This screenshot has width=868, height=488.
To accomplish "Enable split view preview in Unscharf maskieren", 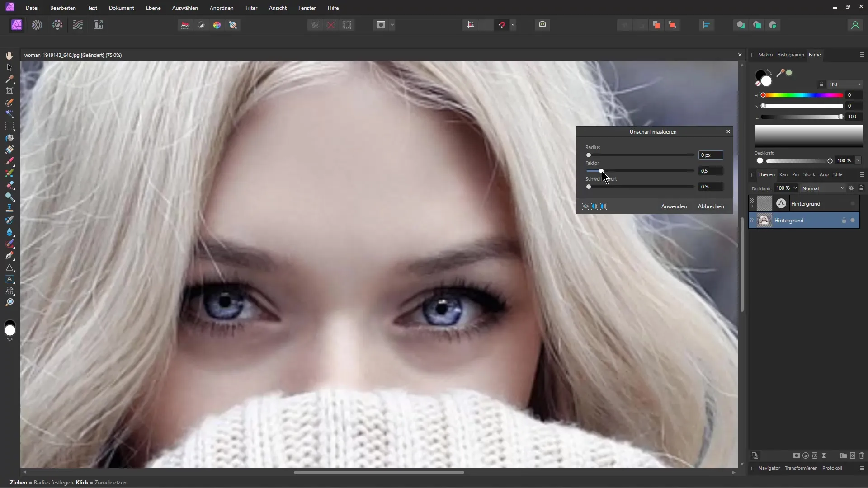I will [594, 206].
